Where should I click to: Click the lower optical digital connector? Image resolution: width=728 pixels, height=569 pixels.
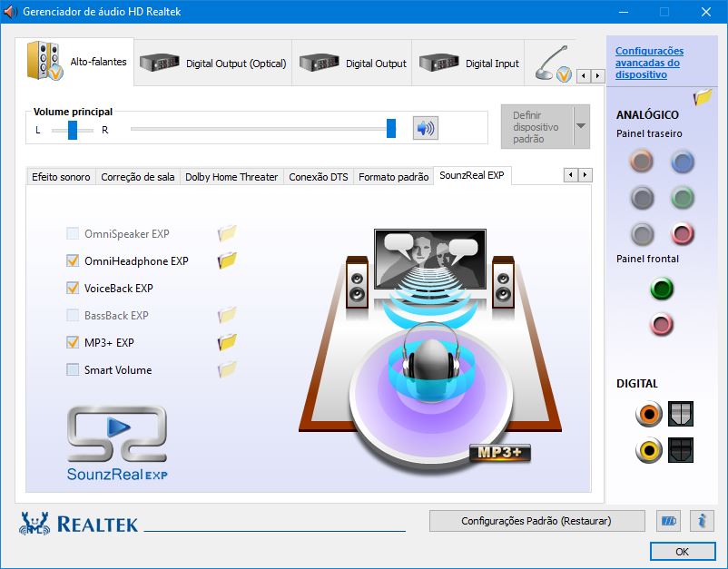pos(681,450)
